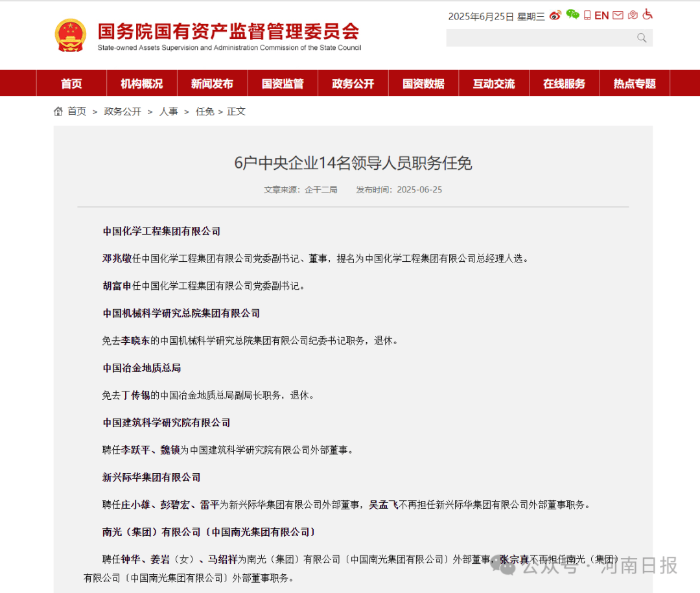700x593 pixels.
Task: Open the 政务公开 navigation menu item
Action: click(353, 84)
